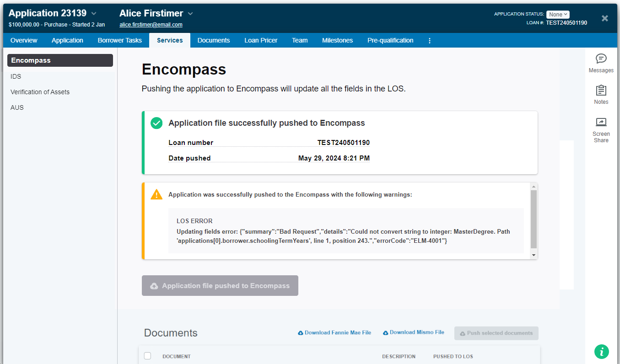Start Screen Share from the sidebar
620x364 pixels.
601,122
